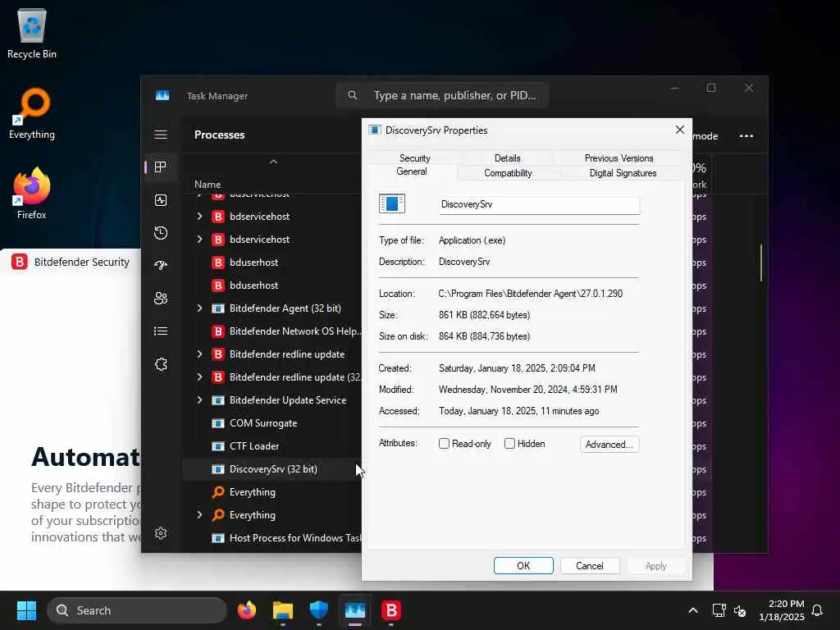
Task: Click the search magnifier icon in Task Manager
Action: 353,95
